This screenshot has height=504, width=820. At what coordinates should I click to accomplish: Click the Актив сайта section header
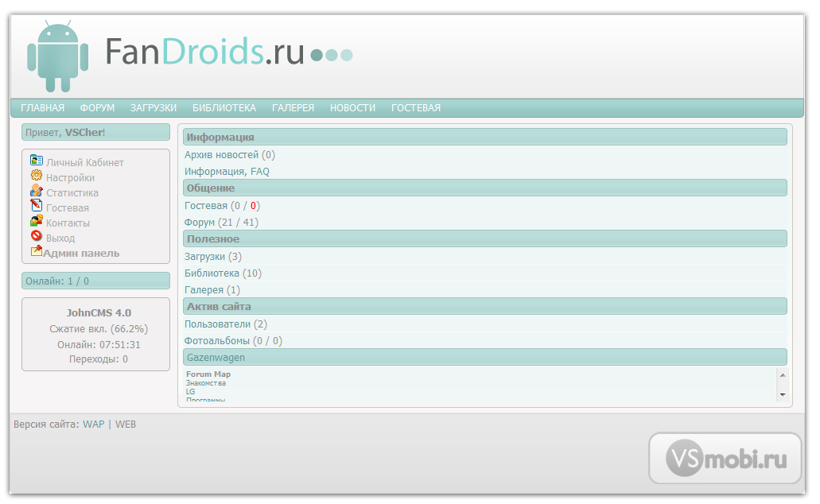[x=485, y=306]
